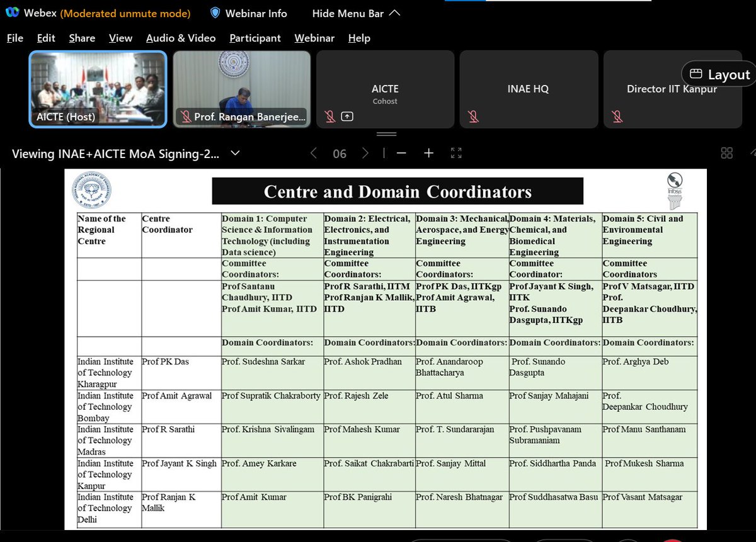Click muted mic icon on AICTE Cohost tile
Viewport: 756px width, 542px height.
pos(329,116)
